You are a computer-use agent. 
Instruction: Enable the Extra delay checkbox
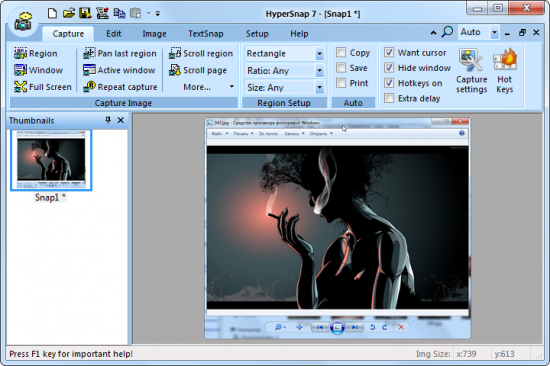pos(389,98)
